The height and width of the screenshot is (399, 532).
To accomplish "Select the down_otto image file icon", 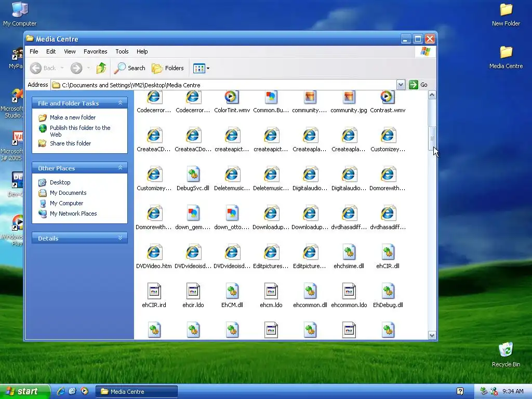I will pos(232,214).
